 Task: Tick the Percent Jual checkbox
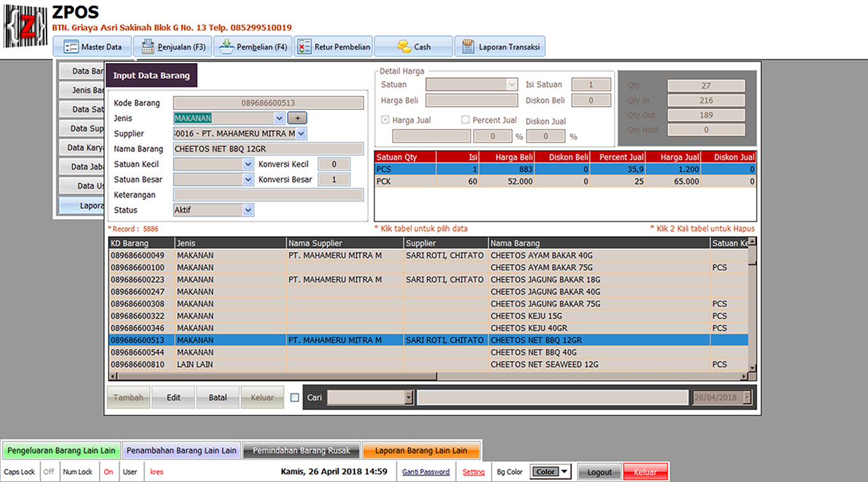tap(466, 120)
